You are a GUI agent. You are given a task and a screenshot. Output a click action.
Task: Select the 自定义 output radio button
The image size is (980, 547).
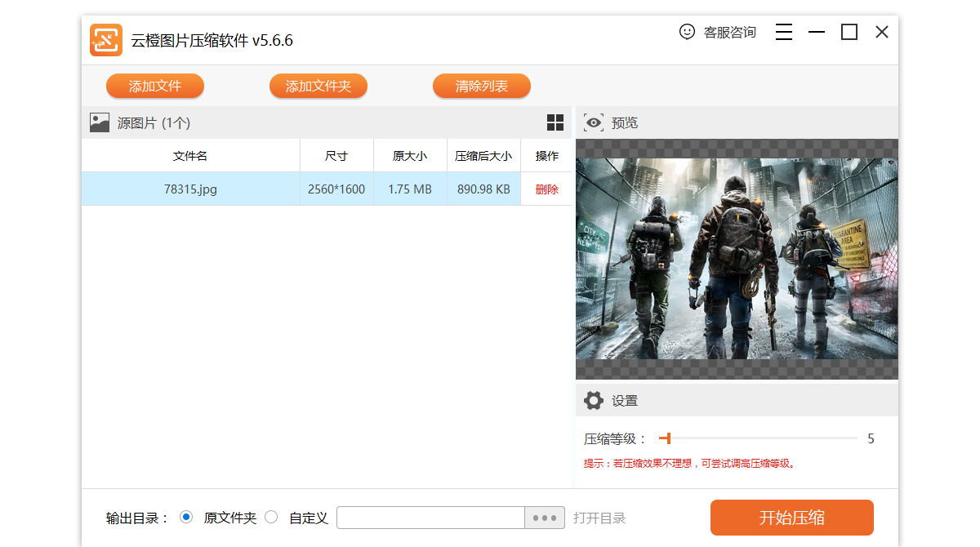coord(271,517)
